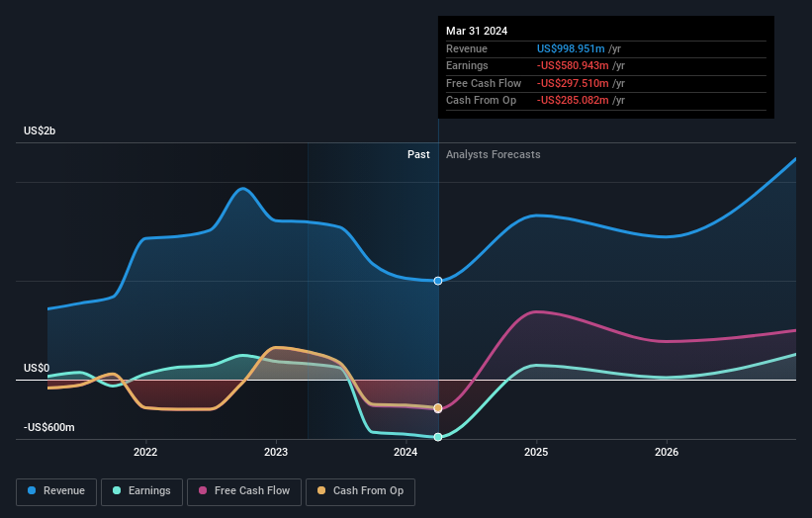Click the orange Cash From Op legend dot
The width and height of the screenshot is (812, 518).
pyautogui.click(x=321, y=490)
